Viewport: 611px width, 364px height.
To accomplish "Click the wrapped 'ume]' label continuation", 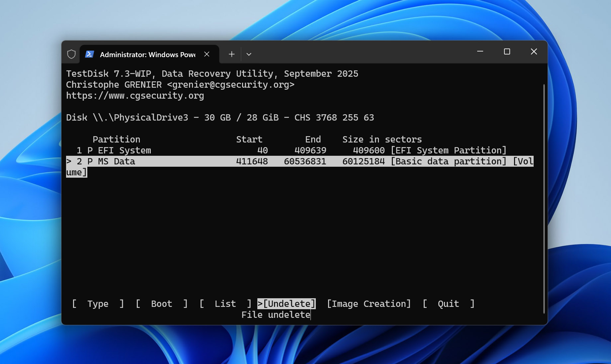I will 77,172.
